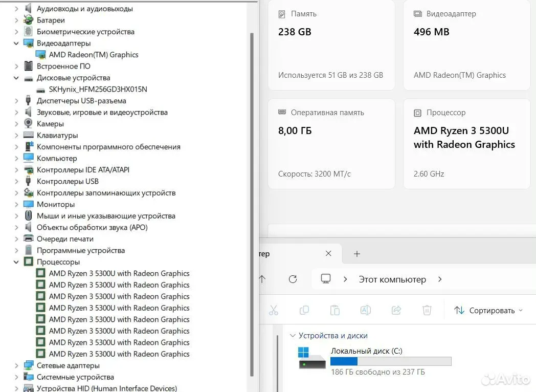Image resolution: width=536 pixels, height=392 pixels.
Task: Click the SKHynix disk drive icon
Action: (x=41, y=90)
